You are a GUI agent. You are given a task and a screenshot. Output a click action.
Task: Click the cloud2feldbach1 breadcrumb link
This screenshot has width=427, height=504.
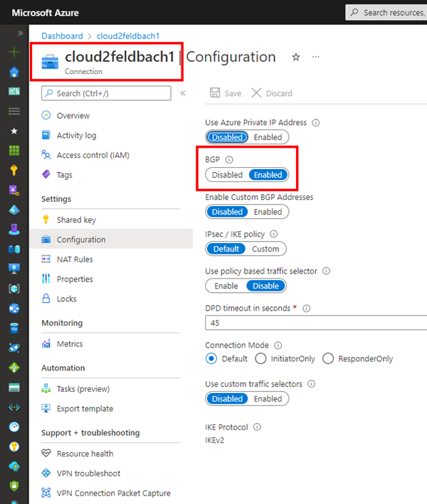[x=128, y=36]
